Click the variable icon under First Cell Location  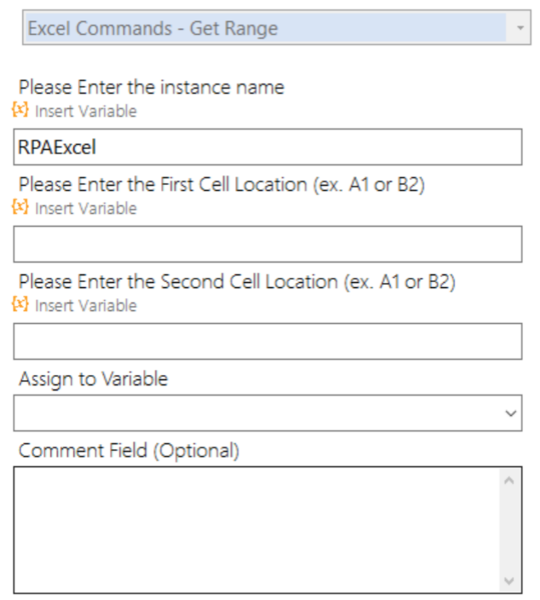pos(20,207)
